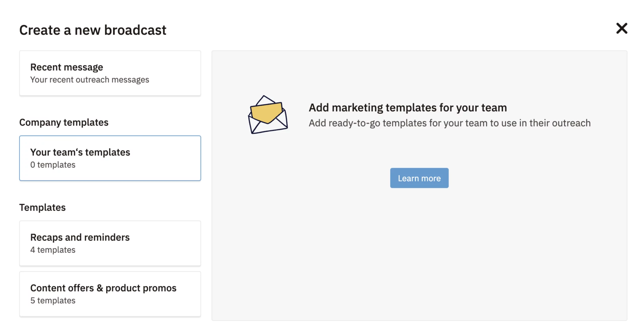Screen dimensions: 644x330
Task: Click the Recent message title text
Action: click(x=67, y=67)
